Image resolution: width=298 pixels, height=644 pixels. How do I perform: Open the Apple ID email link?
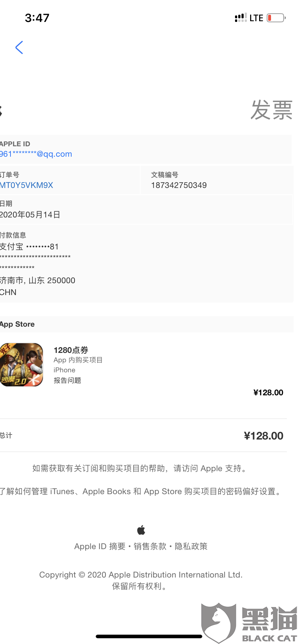(36, 154)
